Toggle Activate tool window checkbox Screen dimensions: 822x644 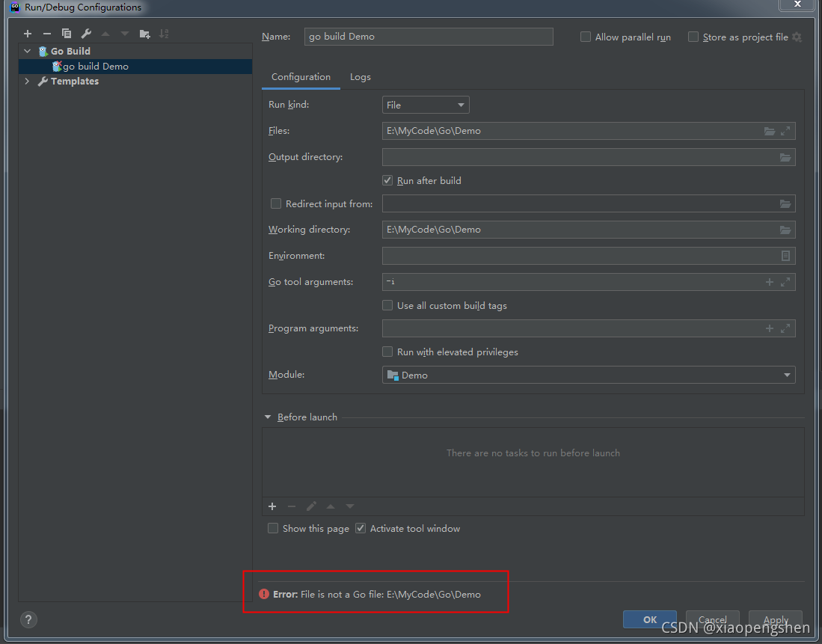[361, 528]
